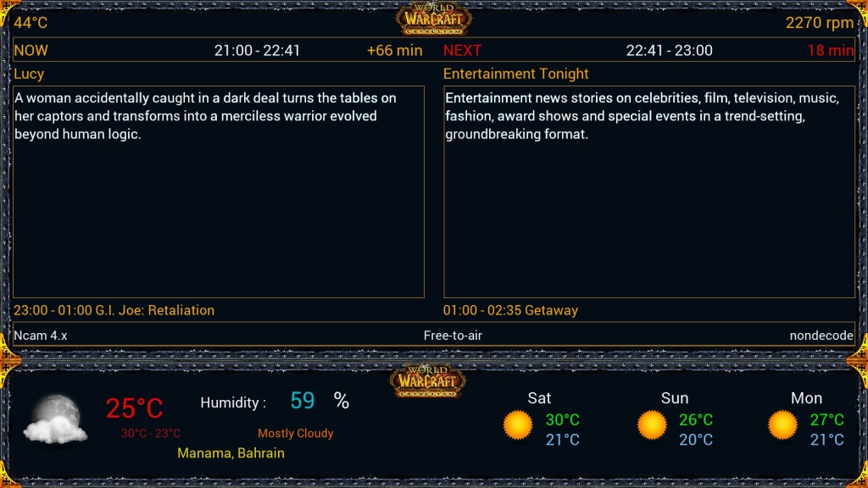This screenshot has width=868, height=488.
Task: Click the Free-to-air status label
Action: click(453, 335)
